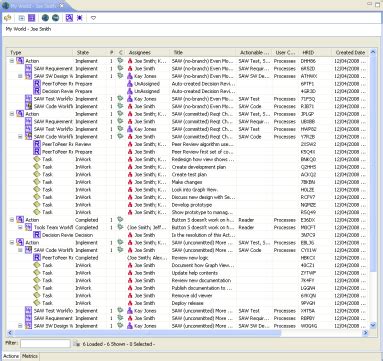Screen dimensions: 383x361
Task: Sort by the State column header
Action: click(x=90, y=52)
